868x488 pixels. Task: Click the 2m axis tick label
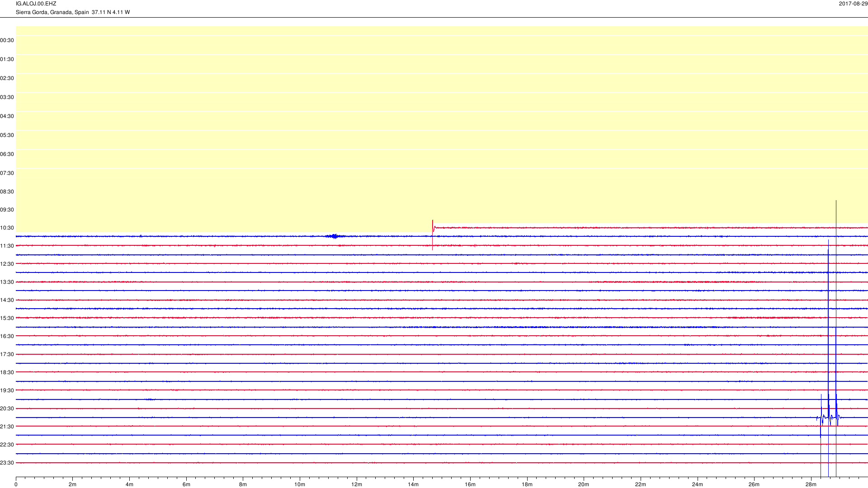pyautogui.click(x=72, y=484)
